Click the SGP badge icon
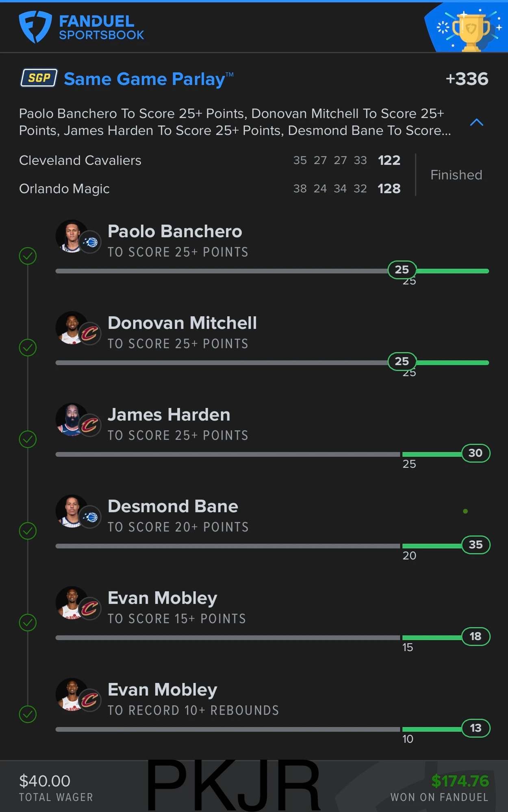 pos(39,78)
